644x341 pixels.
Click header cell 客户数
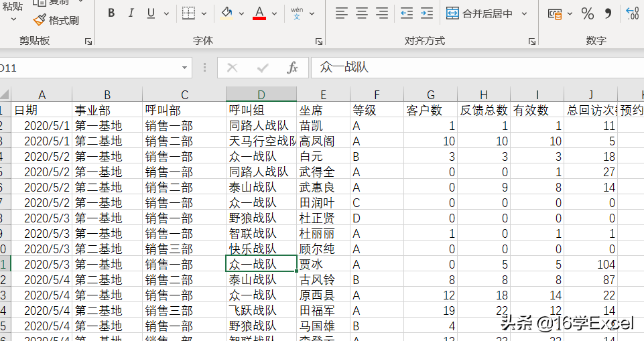[x=430, y=110]
